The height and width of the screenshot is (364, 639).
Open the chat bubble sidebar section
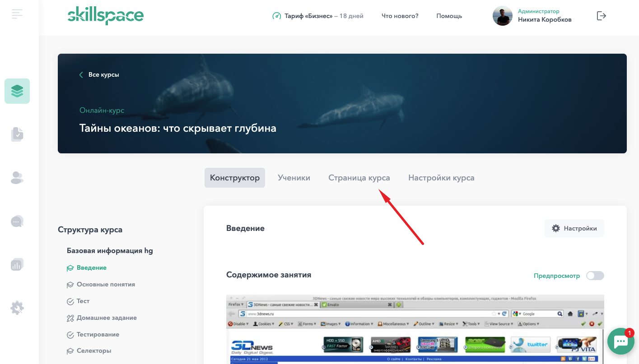tap(17, 221)
